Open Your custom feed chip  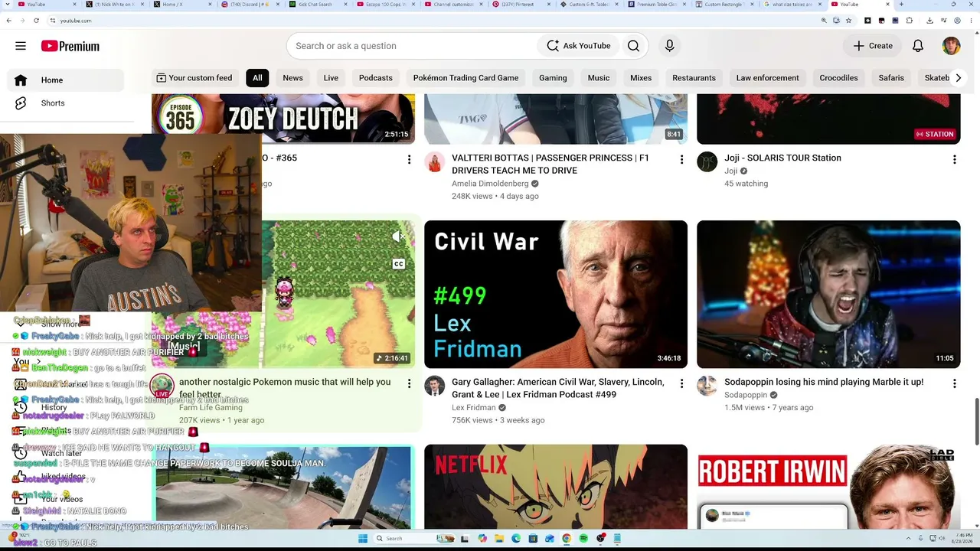pos(194,78)
